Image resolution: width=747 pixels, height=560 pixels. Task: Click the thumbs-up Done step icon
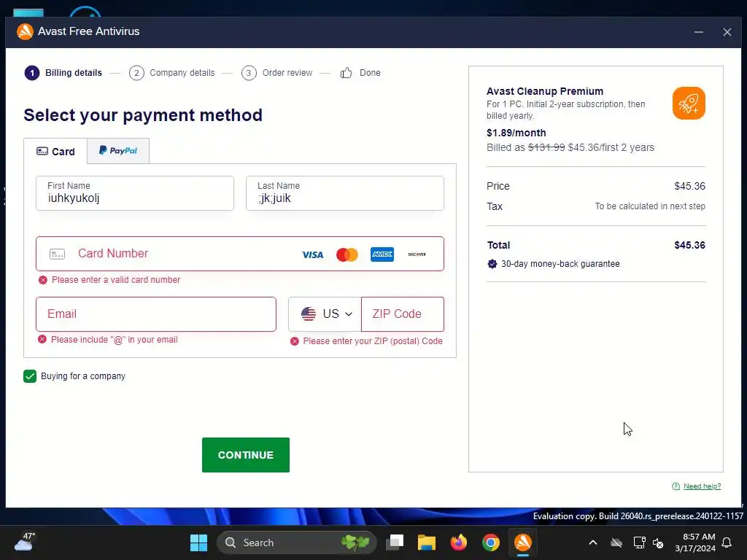[x=347, y=73]
